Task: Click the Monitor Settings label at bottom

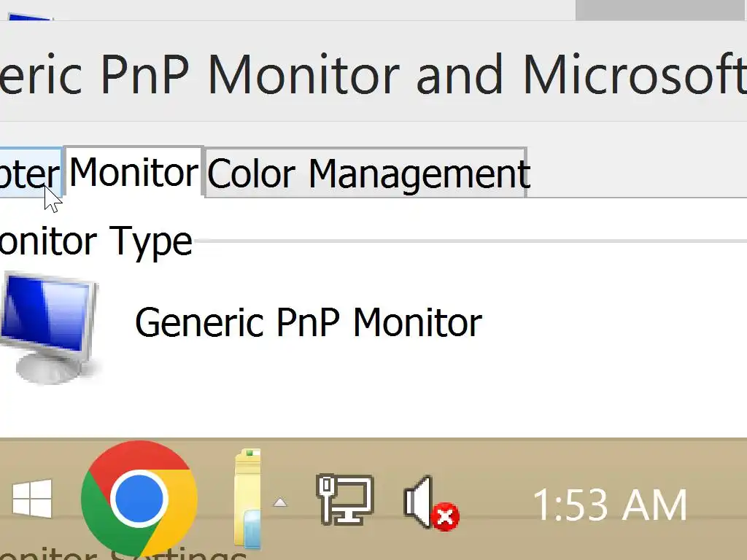Action: (124, 554)
